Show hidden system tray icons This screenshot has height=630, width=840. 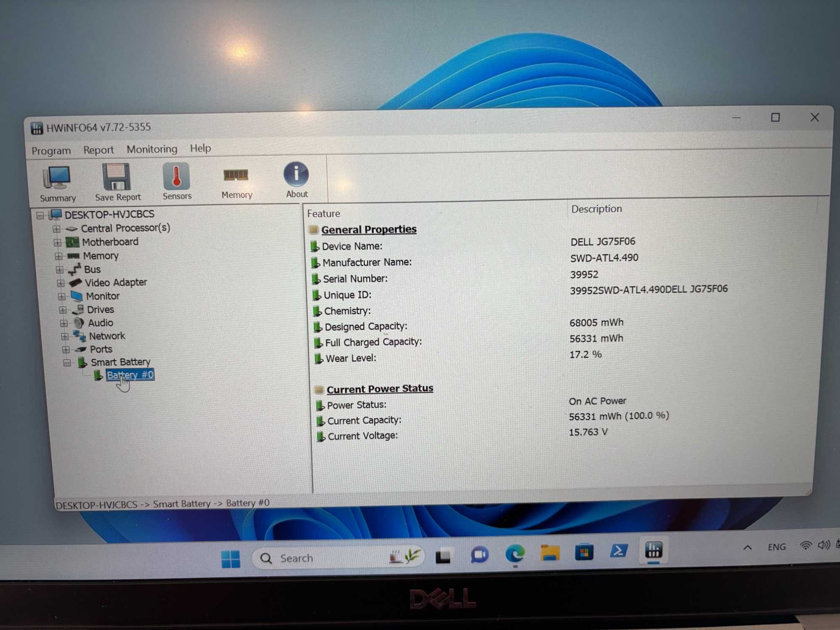pos(747,548)
